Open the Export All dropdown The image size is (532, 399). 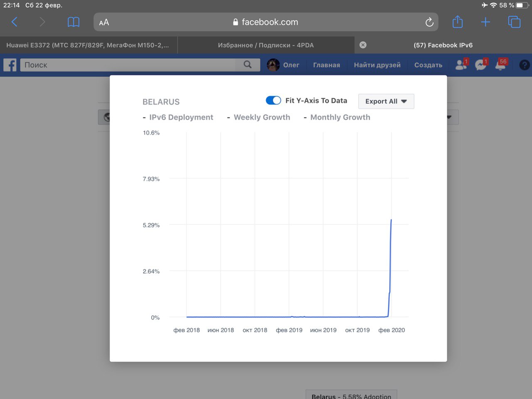(386, 101)
